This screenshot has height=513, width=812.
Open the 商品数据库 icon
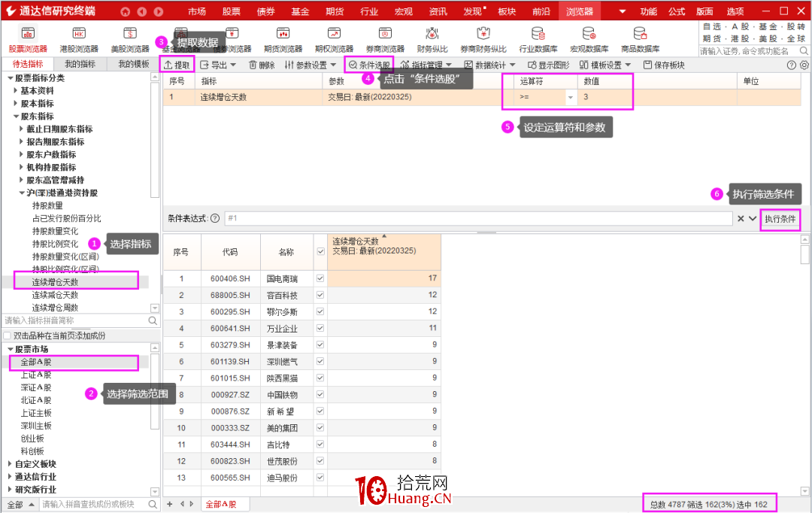[640, 40]
